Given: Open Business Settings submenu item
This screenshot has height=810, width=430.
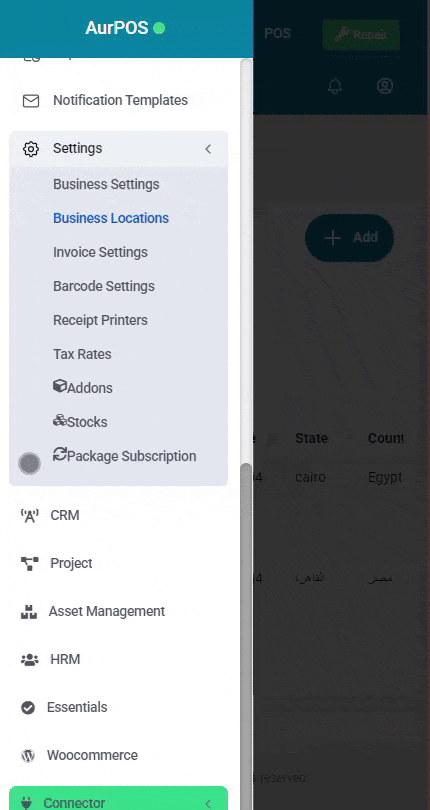Looking at the screenshot, I should (106, 184).
